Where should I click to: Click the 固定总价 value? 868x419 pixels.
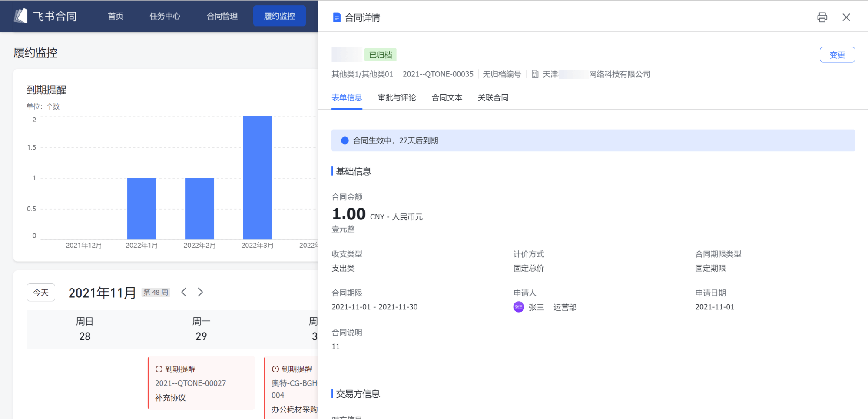pos(529,268)
